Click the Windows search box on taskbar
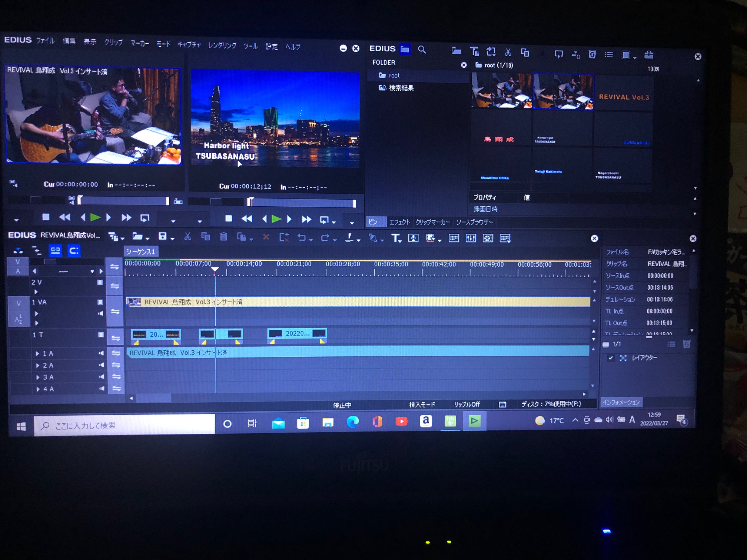This screenshot has width=747, height=560. pyautogui.click(x=124, y=425)
